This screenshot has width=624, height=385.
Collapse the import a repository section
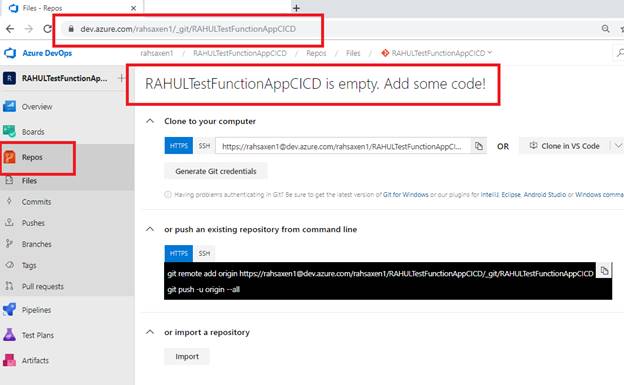pyautogui.click(x=150, y=332)
